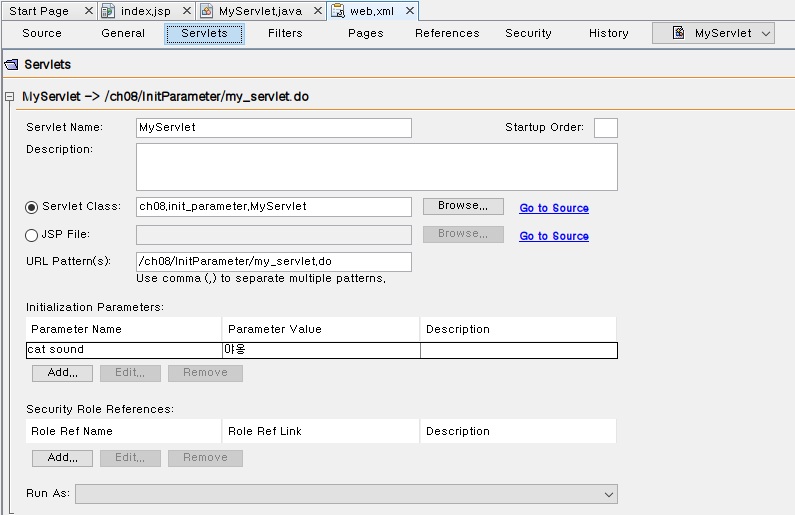The height and width of the screenshot is (515, 795).
Task: Select the '야옹' parameter value cell
Action: pyautogui.click(x=321, y=350)
